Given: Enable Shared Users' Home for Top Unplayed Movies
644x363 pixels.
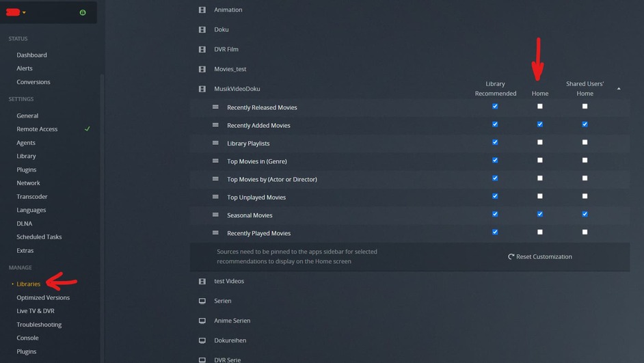Looking at the screenshot, I should [x=585, y=196].
